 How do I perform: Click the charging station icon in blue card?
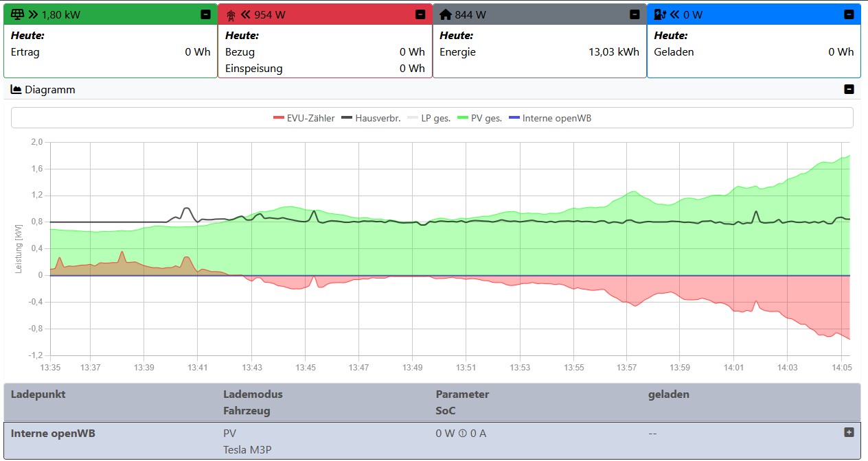click(x=660, y=14)
